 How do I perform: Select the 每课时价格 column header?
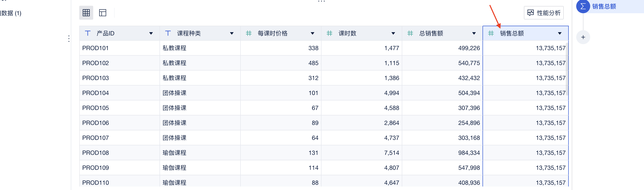coord(281,33)
